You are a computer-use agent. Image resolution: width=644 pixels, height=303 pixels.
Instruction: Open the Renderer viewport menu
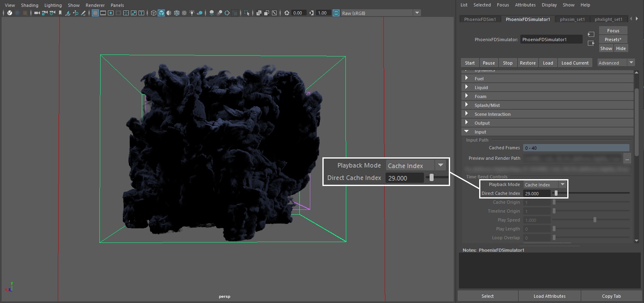95,5
